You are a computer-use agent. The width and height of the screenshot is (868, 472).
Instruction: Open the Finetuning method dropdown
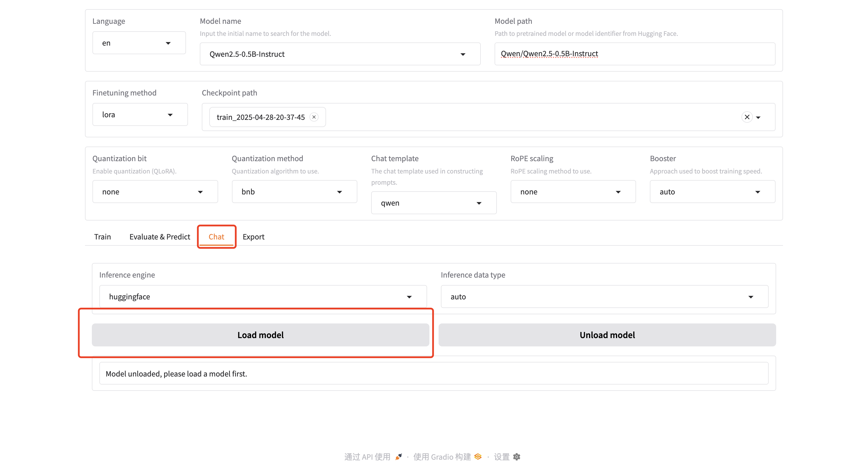point(140,114)
